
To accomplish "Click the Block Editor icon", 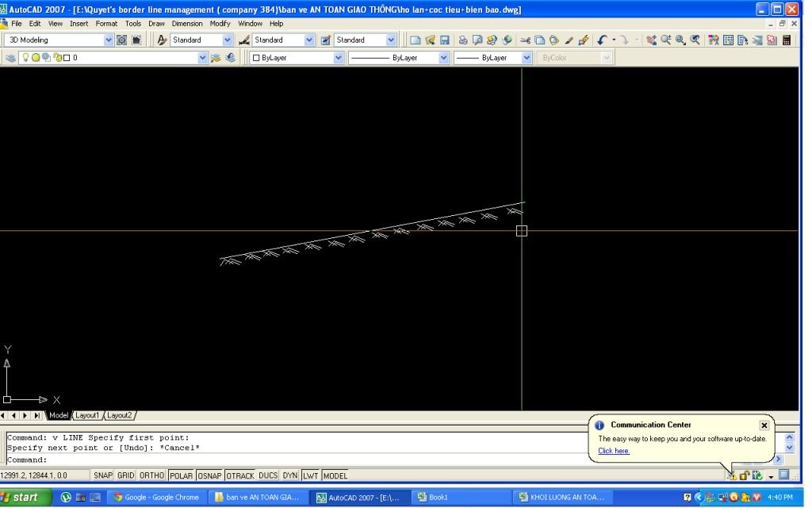I will 583,40.
